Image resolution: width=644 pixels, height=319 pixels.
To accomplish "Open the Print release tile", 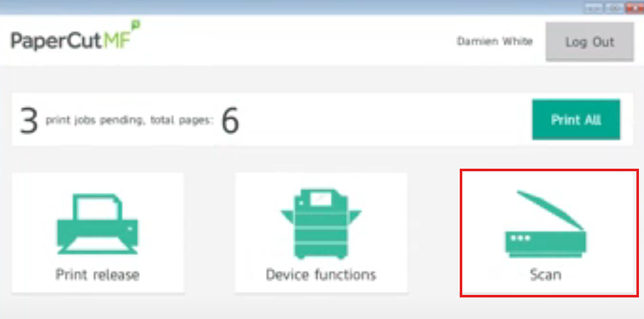I will (98, 233).
